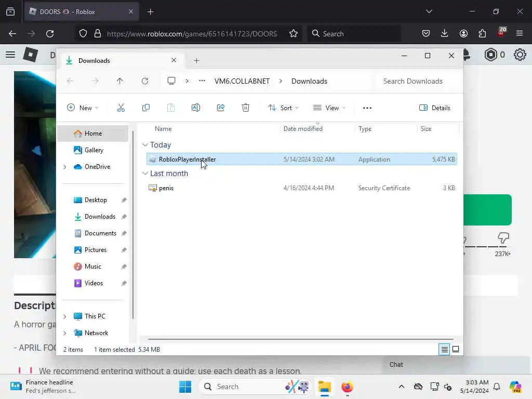Open the Sort dropdown menu
Screen dimensions: 532x399
coord(283,108)
